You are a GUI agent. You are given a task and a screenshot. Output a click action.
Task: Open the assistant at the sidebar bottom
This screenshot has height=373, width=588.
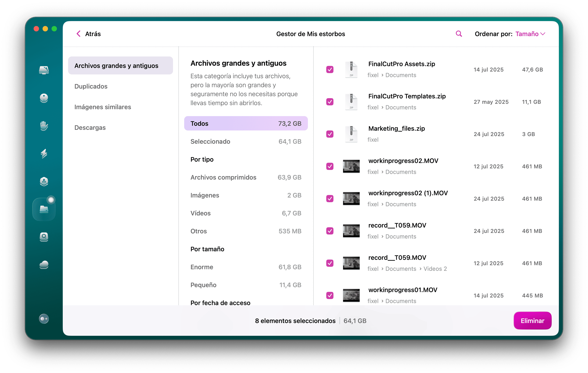click(44, 318)
